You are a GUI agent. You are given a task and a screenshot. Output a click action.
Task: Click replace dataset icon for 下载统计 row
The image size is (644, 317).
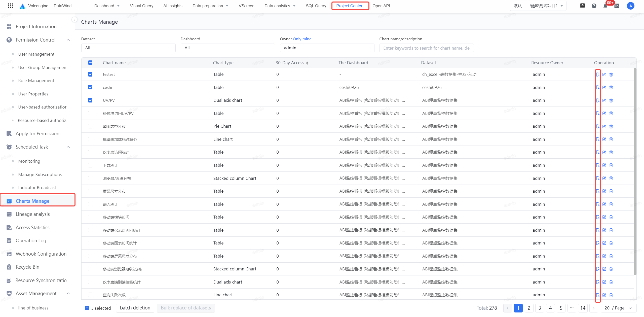pos(598,165)
